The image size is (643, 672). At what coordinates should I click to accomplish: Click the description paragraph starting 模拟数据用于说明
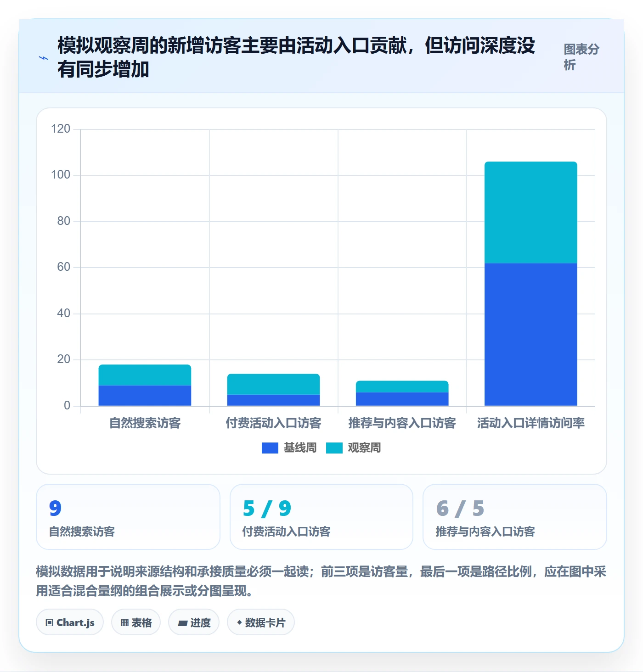(321, 581)
